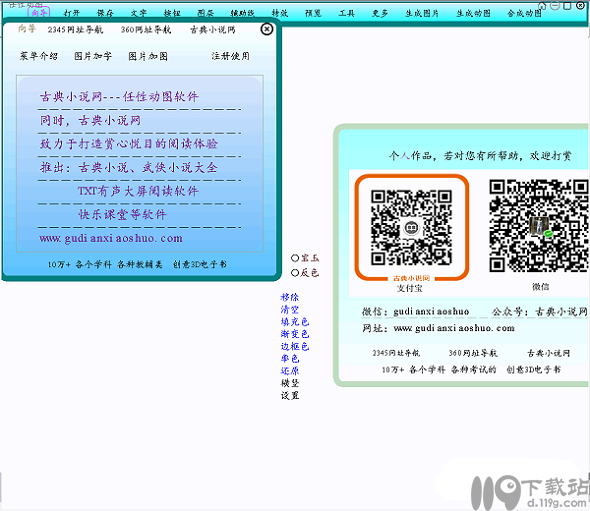Open the 工具 menu
Viewport: 590px width, 511px height.
347,13
